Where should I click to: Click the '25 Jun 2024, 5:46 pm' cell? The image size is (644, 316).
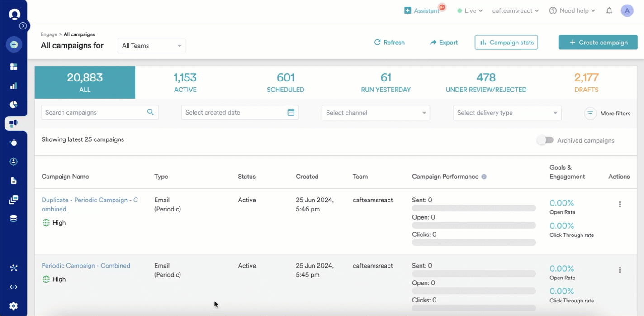click(315, 205)
